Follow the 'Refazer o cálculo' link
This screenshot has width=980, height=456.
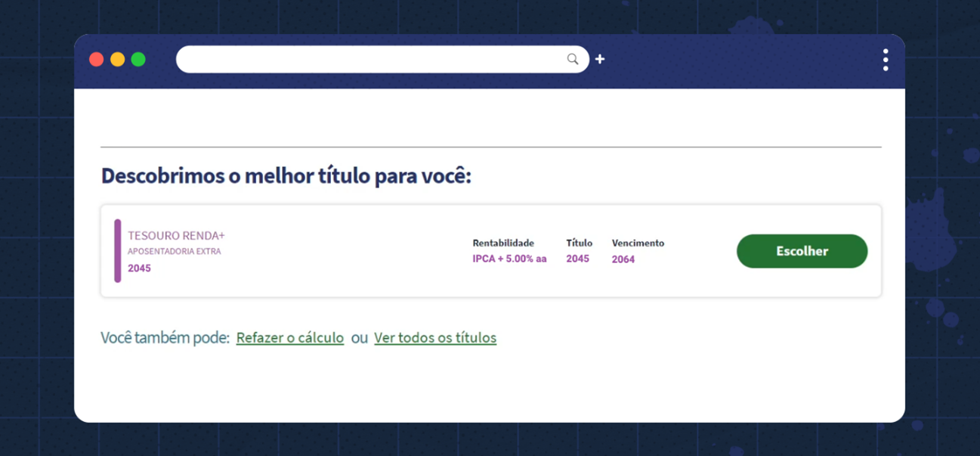pyautogui.click(x=290, y=338)
